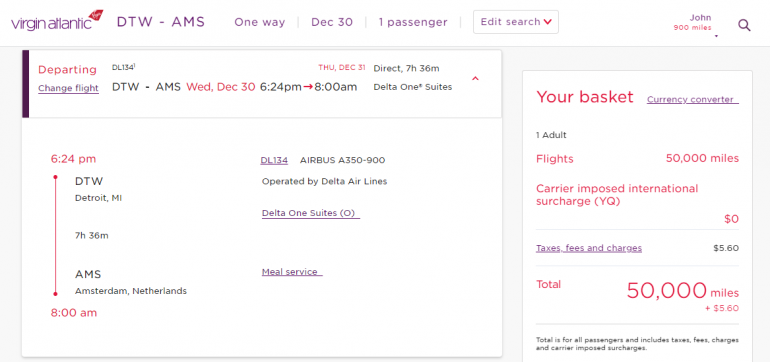Select the One way trip type
This screenshot has height=362, width=770.
point(259,22)
